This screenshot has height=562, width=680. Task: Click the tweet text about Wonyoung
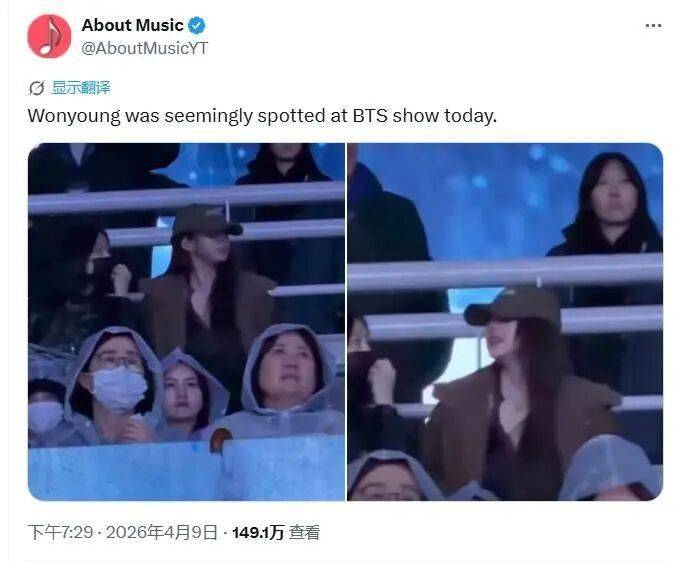point(262,116)
